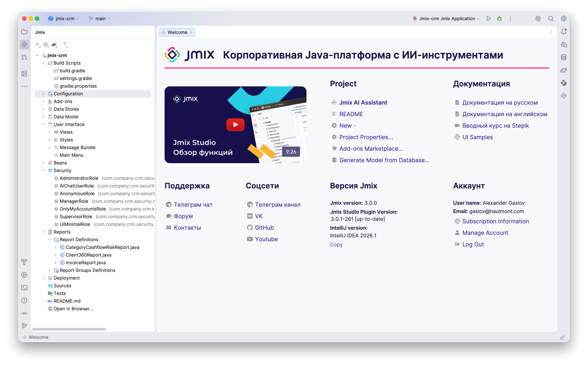Select Main Menu in the tree
This screenshot has height=366, width=588.
tap(72, 155)
